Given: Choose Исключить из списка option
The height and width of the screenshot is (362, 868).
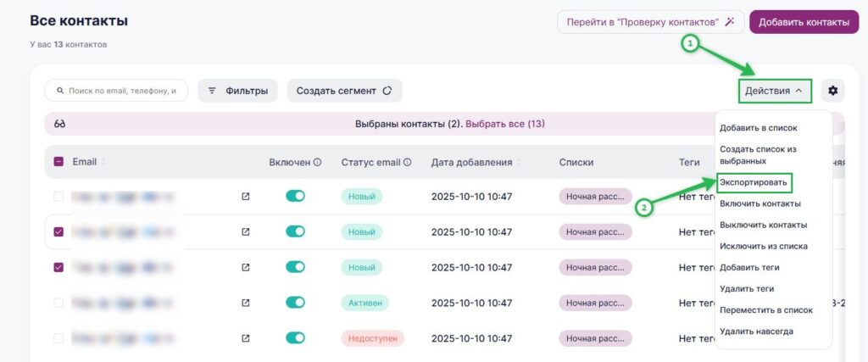Looking at the screenshot, I should [x=764, y=246].
